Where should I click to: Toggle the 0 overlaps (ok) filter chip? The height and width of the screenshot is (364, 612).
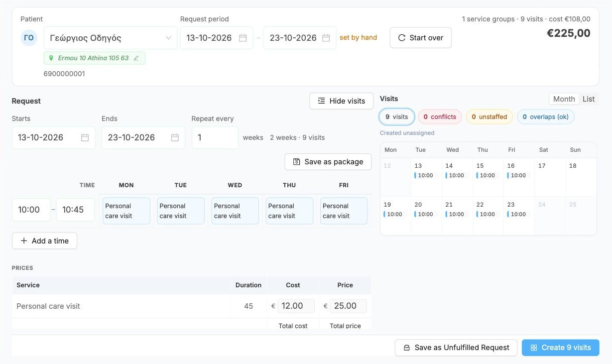546,117
